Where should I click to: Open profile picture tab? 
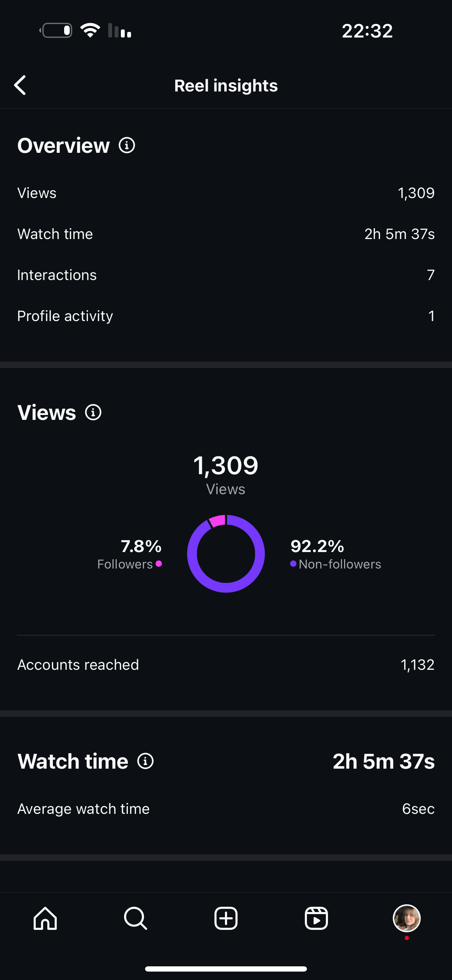pos(407,918)
